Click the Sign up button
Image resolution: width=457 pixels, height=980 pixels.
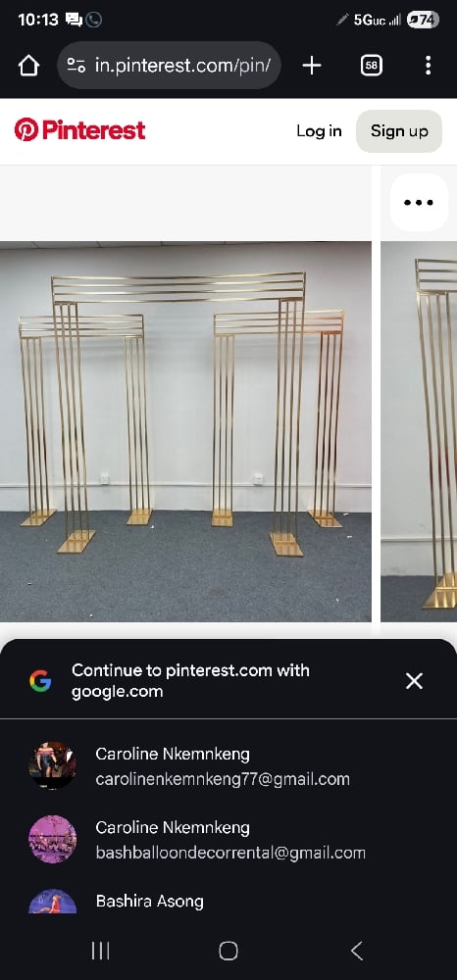[399, 131]
